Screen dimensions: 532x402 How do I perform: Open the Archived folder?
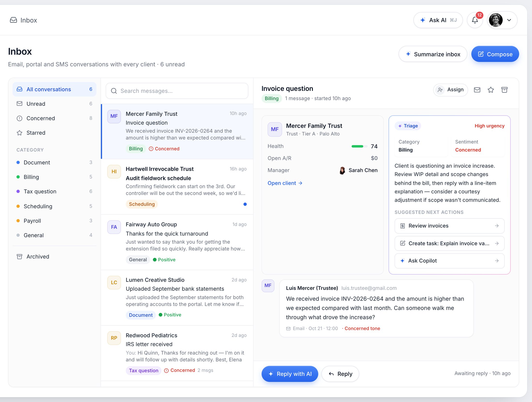[54, 257]
